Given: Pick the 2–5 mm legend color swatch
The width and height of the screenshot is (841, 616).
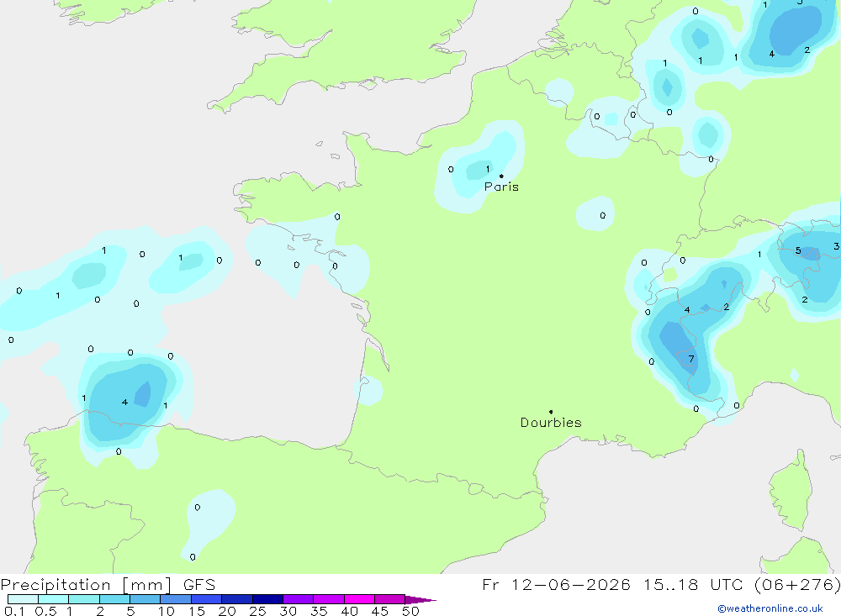Looking at the screenshot, I should [114, 599].
